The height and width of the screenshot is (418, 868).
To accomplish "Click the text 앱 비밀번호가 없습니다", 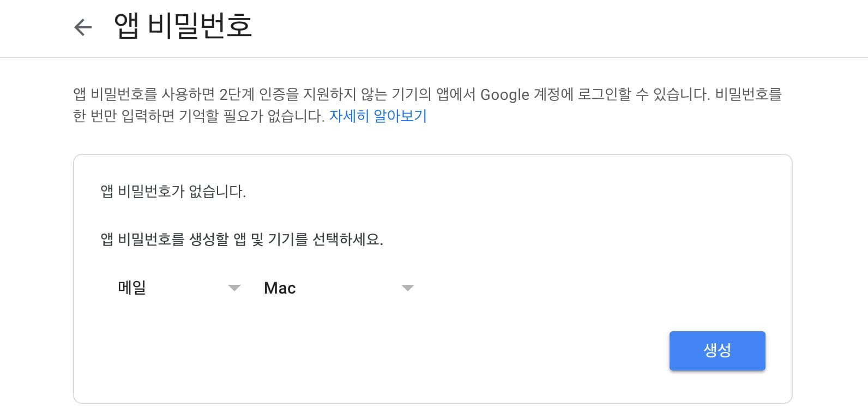I will pos(172,192).
